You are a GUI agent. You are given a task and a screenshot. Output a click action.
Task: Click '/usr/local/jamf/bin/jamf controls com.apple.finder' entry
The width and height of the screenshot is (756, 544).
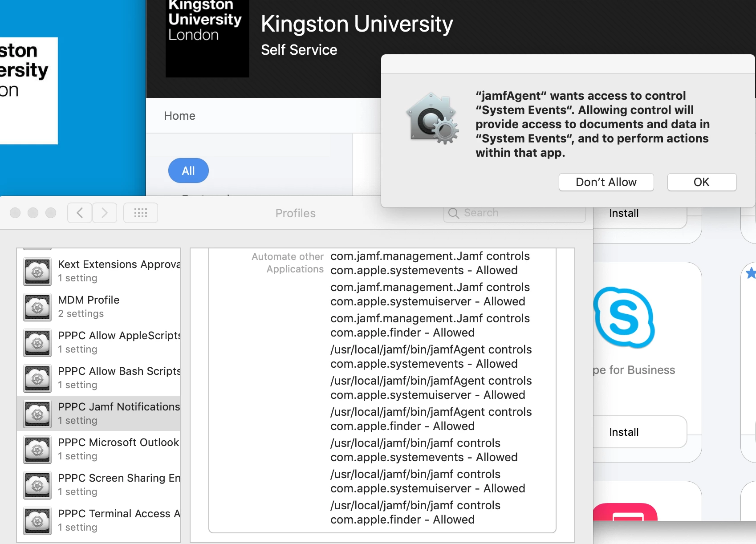tap(415, 512)
